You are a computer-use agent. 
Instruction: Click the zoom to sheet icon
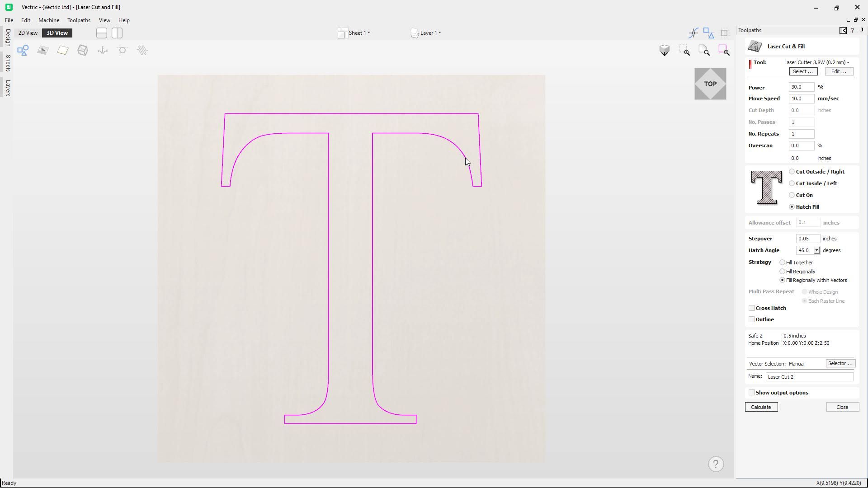coord(704,50)
